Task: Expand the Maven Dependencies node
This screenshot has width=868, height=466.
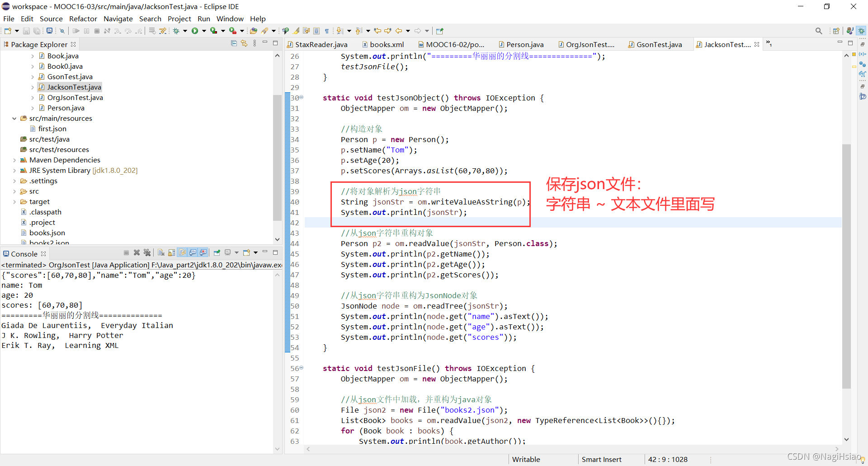Action: click(14, 160)
